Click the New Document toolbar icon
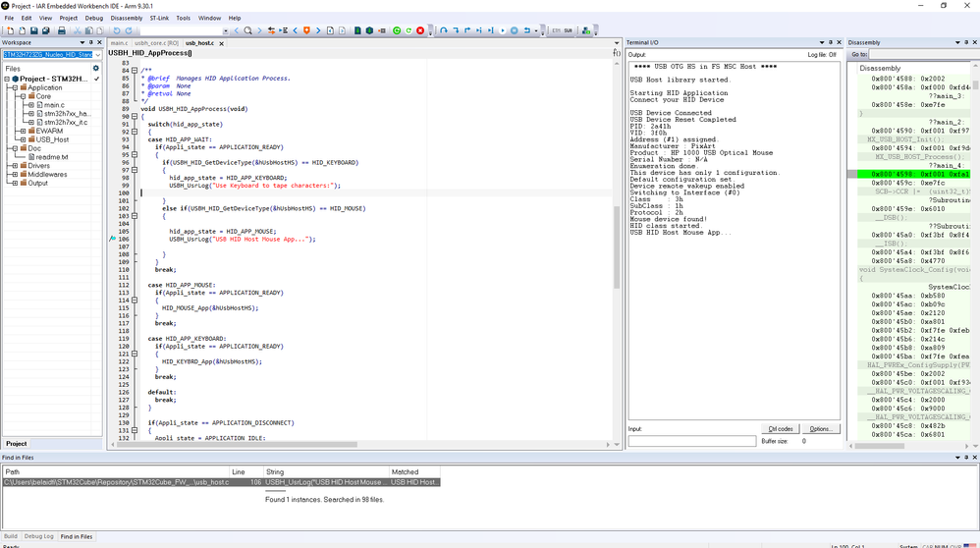Screen dimensions: 980x548 tap(10, 30)
